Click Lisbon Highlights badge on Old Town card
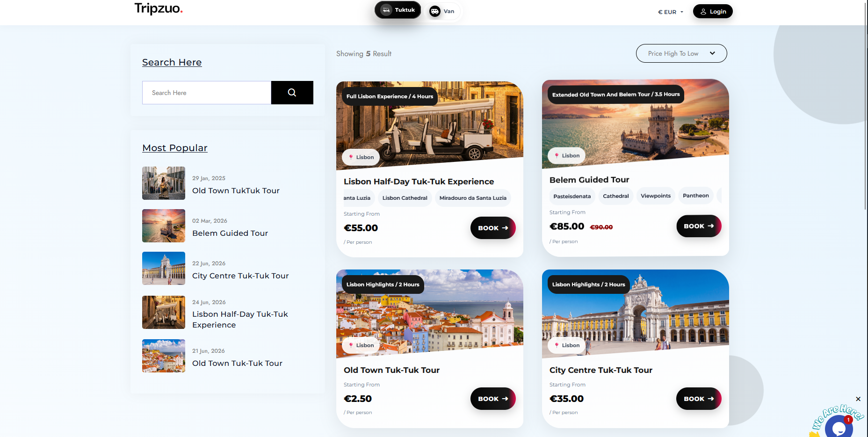Screen dimensions: 868x437 (x=383, y=284)
